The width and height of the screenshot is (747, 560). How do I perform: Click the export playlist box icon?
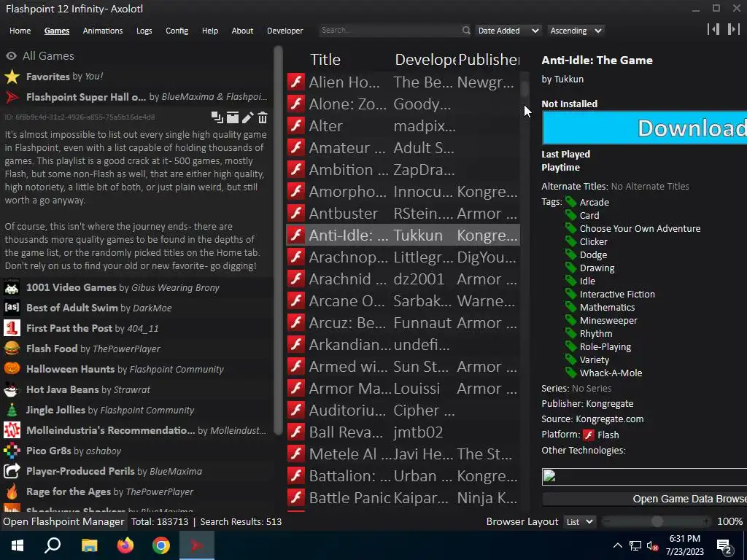click(x=233, y=117)
